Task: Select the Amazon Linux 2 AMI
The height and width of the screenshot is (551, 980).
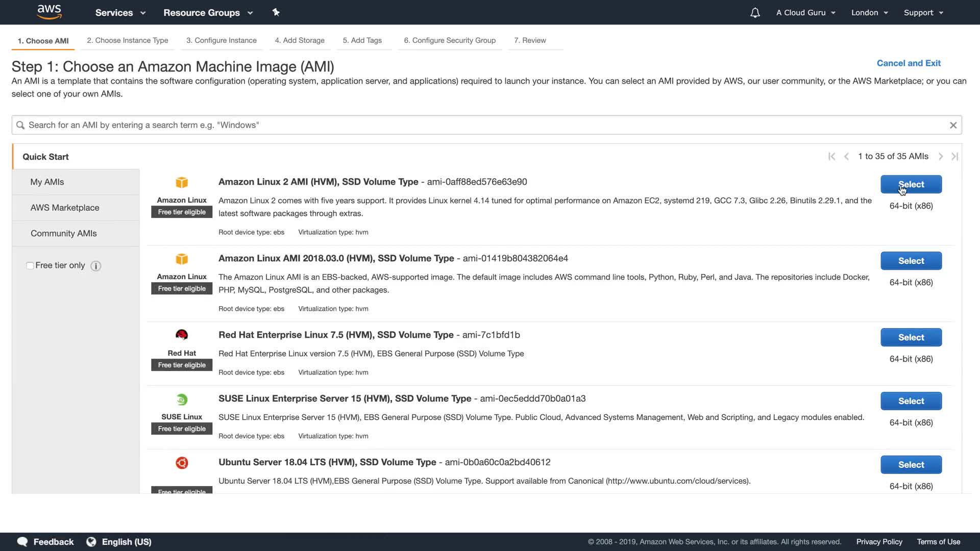Action: point(911,184)
